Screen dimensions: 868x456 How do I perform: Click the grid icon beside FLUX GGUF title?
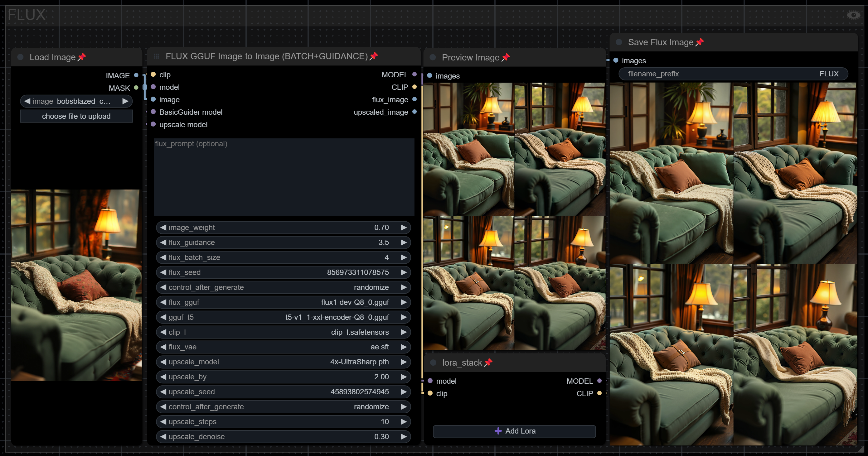[156, 56]
